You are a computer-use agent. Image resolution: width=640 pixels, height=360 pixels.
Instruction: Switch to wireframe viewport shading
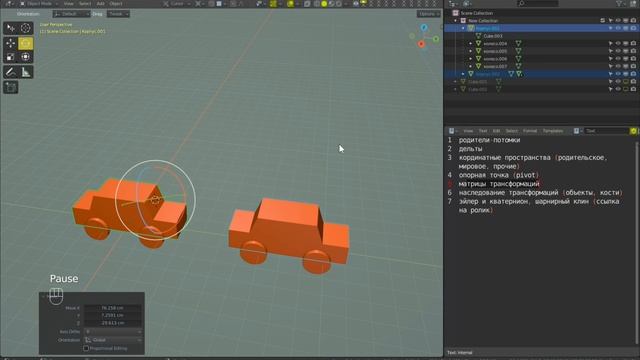click(317, 4)
